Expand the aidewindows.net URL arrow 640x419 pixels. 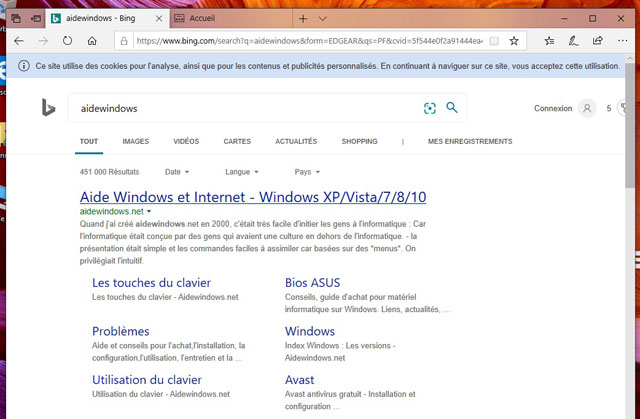point(149,211)
